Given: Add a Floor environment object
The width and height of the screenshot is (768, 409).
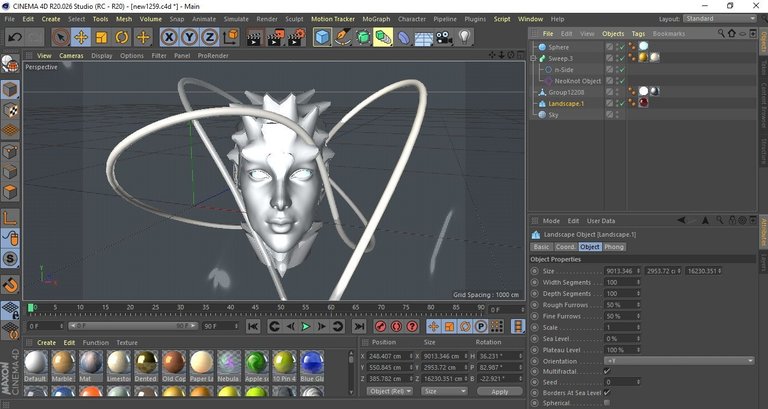Looking at the screenshot, I should (424, 37).
